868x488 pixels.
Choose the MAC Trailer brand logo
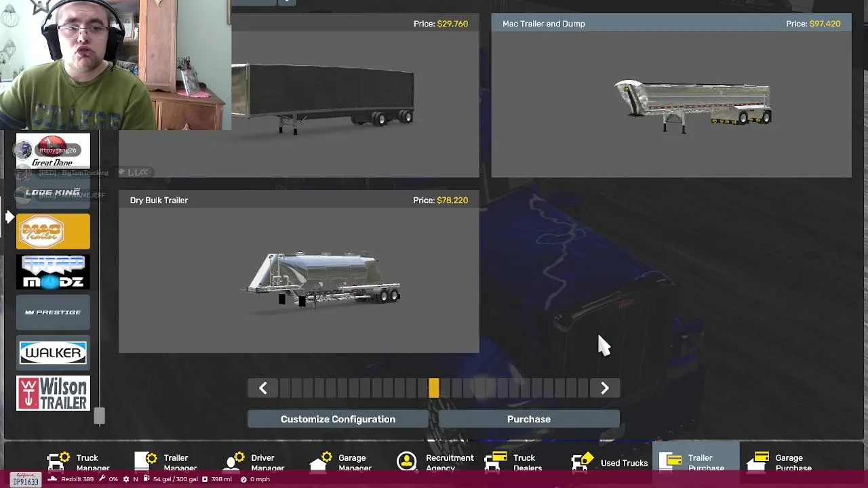53,232
